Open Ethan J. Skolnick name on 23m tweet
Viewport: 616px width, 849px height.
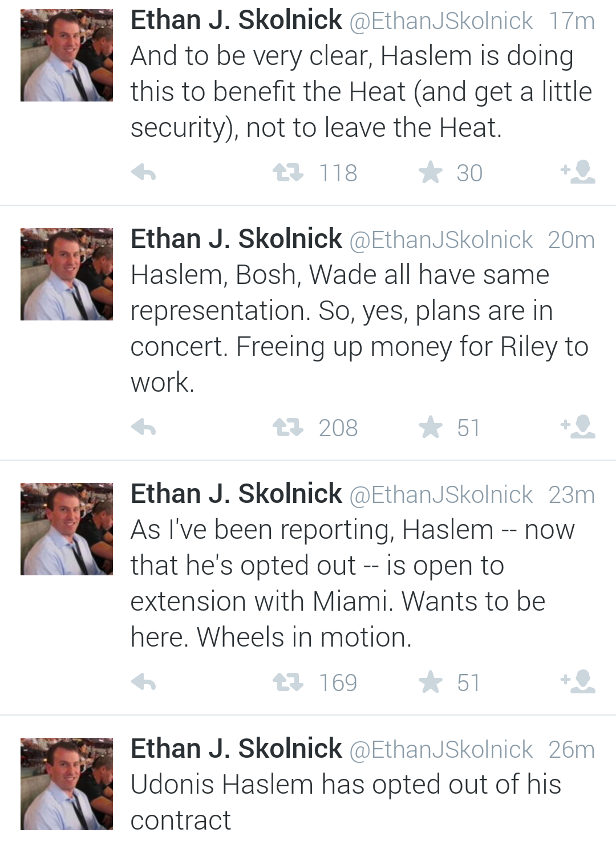click(x=236, y=494)
